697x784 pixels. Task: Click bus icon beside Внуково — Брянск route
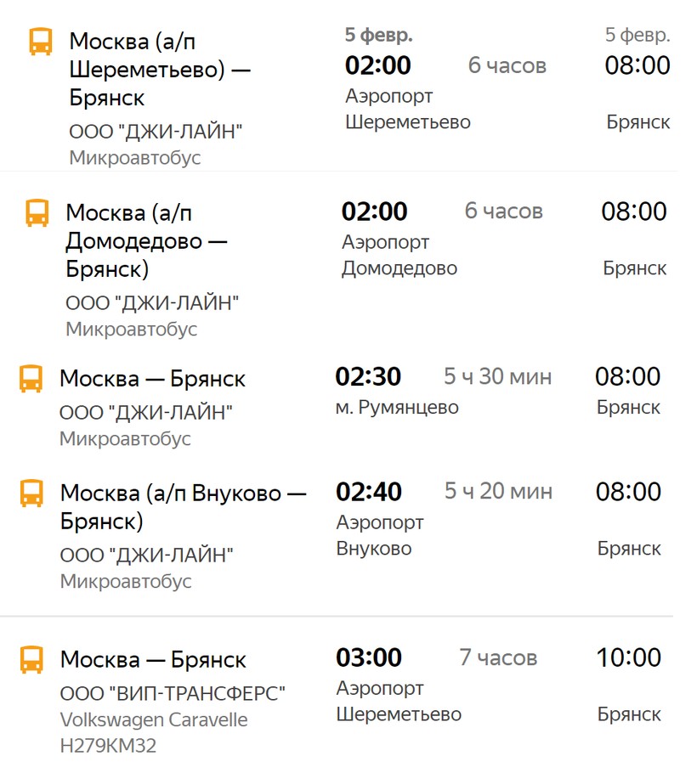[x=31, y=493]
